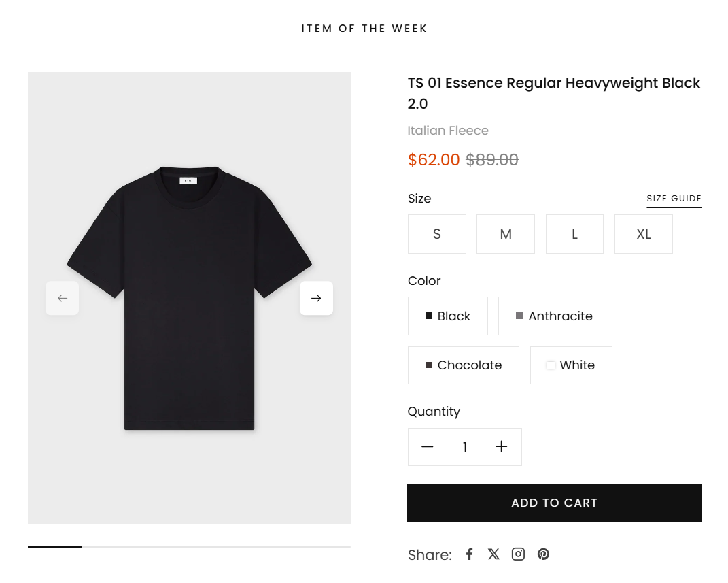Pick the Chocolate color option
This screenshot has height=583, width=728.
(x=464, y=365)
